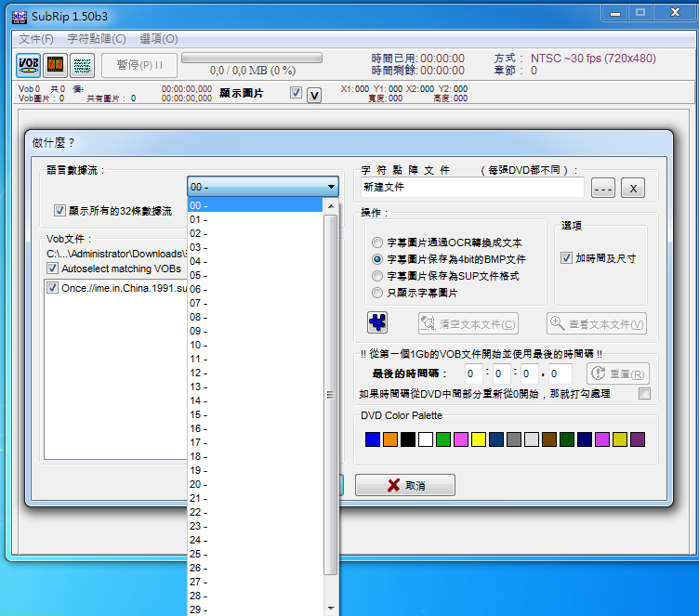
Task: Click the 暫停(P) pause button
Action: 139,65
